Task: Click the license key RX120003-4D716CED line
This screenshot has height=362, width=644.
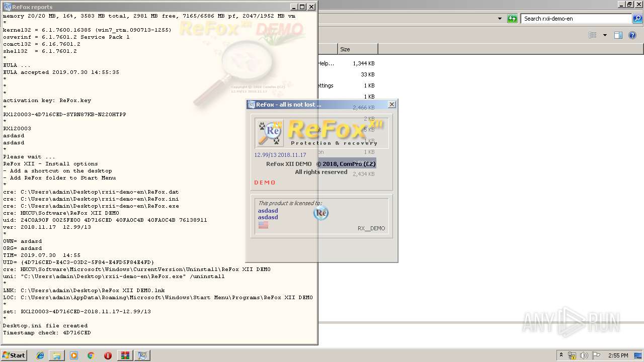Action: click(64, 114)
